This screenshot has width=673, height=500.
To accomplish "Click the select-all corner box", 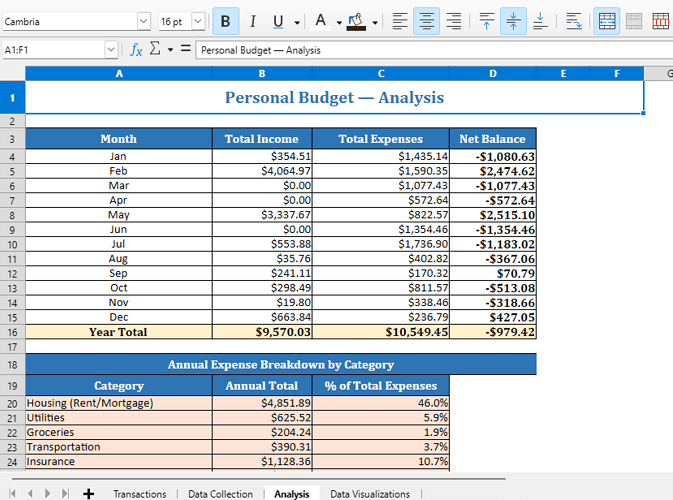I will (12, 73).
